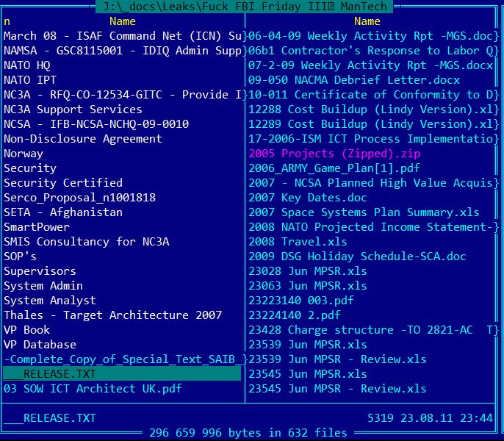Select 'NAMSA - GSC8115001' folder entry
The width and height of the screenshot is (504, 441).
(123, 51)
